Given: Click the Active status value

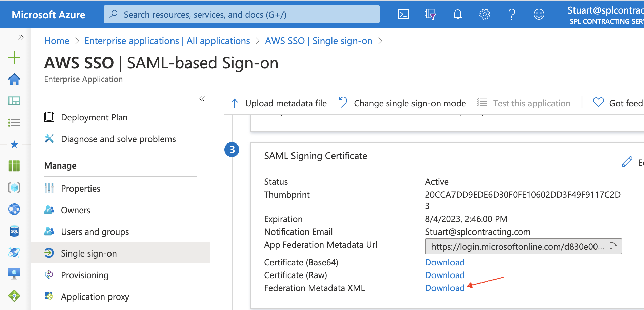Looking at the screenshot, I should [x=437, y=182].
